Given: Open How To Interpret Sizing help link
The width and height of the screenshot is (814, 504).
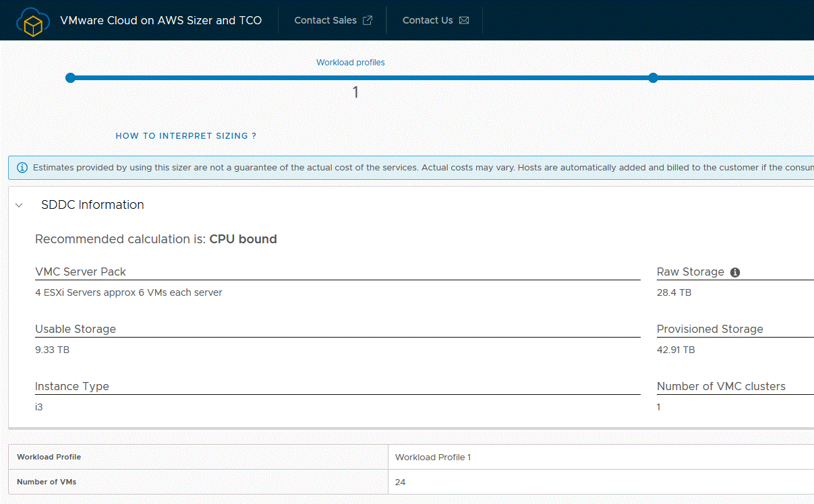Looking at the screenshot, I should pos(186,136).
